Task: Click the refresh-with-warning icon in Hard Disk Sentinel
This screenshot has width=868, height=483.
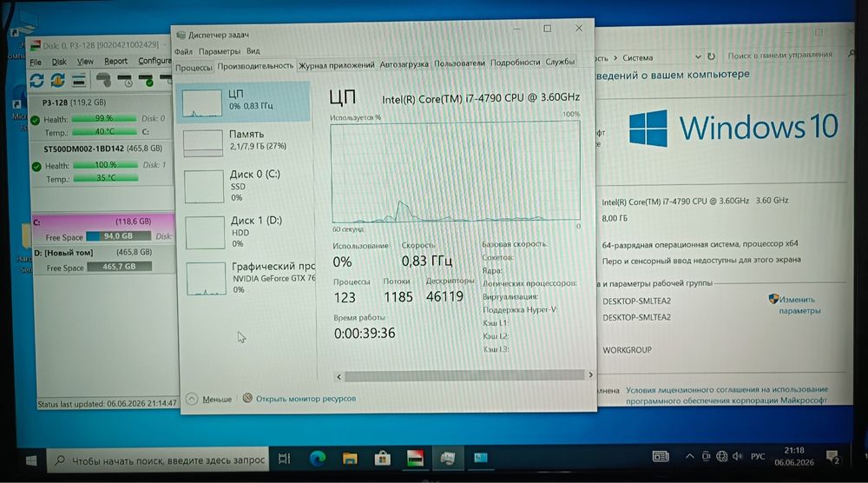Action: [x=57, y=81]
